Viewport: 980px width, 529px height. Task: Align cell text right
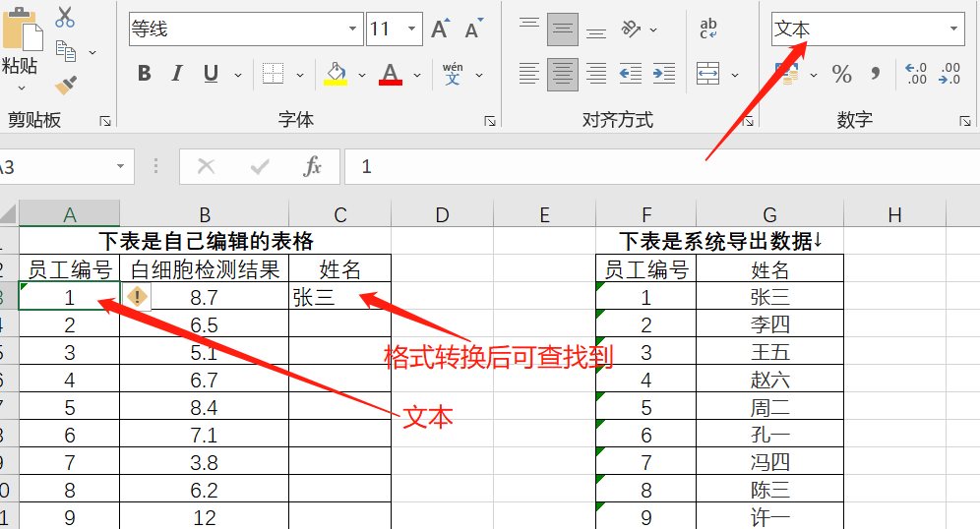596,74
